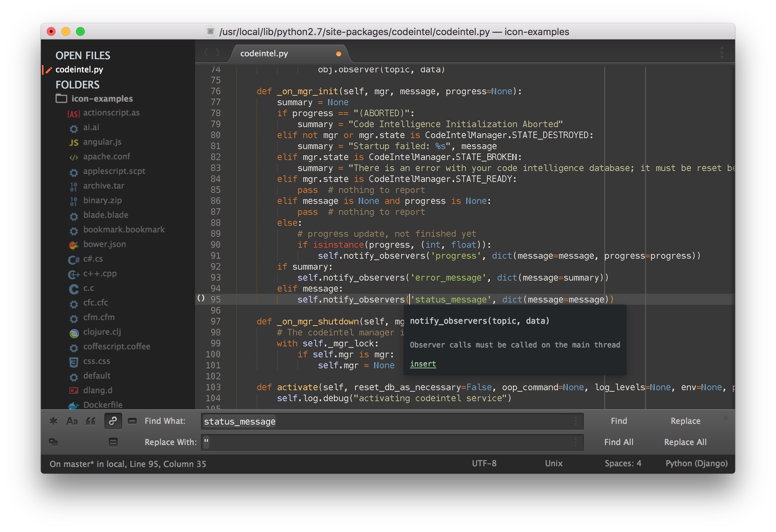Screen dimensions: 776x532
Task: Click the highlight matches icon
Action: [x=113, y=442]
